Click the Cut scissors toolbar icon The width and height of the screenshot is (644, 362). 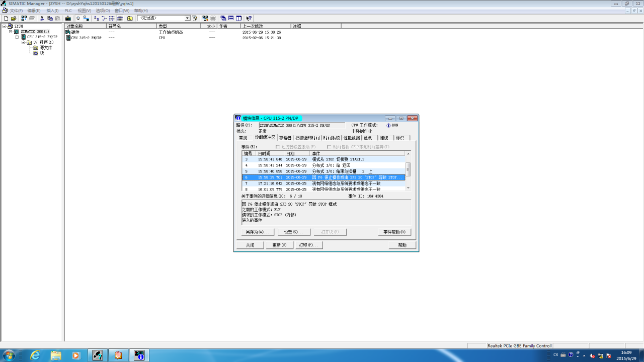[x=42, y=18]
